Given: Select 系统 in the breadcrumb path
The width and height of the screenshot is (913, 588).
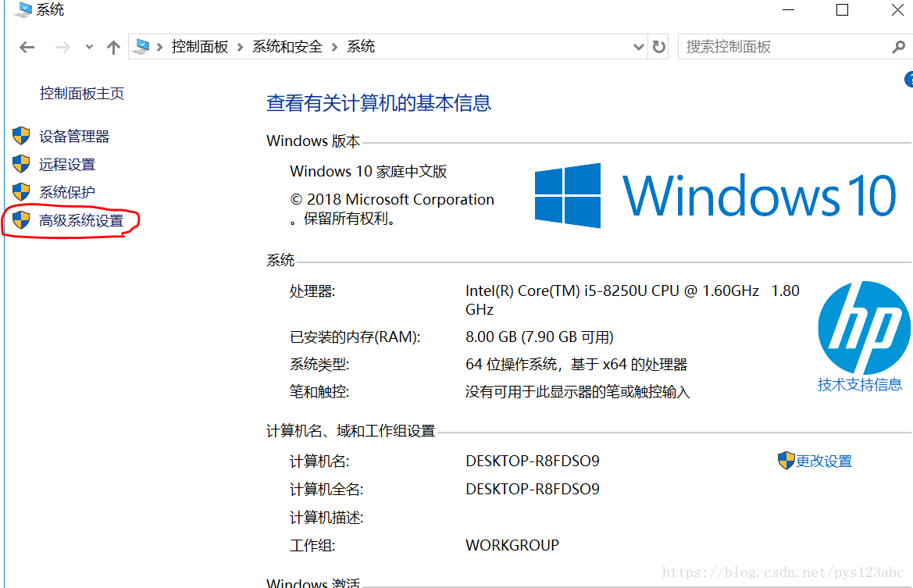Looking at the screenshot, I should (361, 47).
